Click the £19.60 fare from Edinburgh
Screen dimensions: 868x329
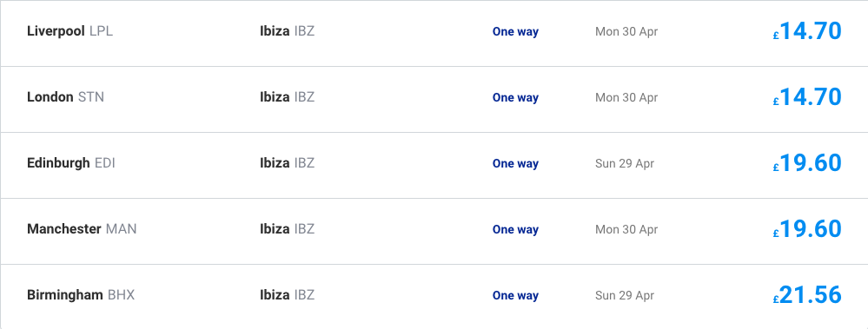point(807,163)
